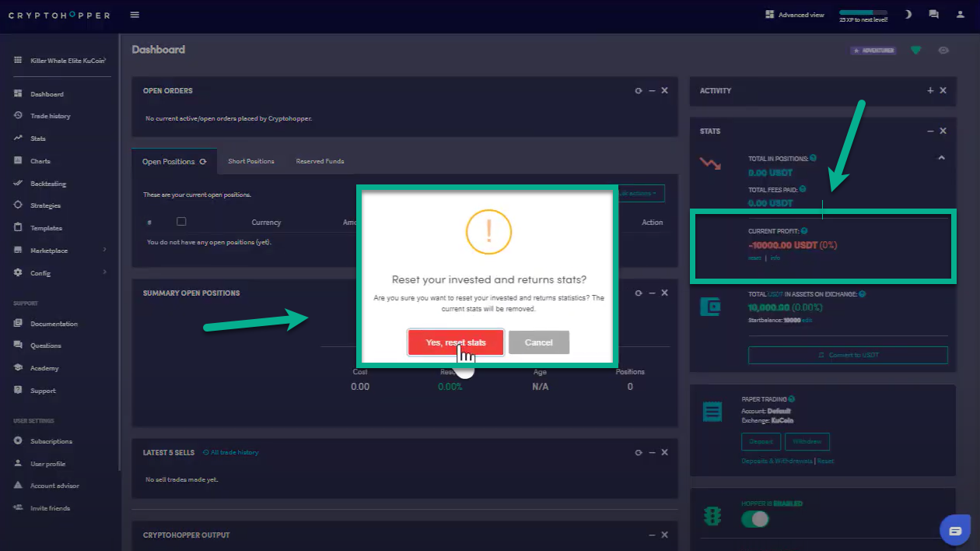
Task: Switch to the Short Positions tab
Action: pos(250,161)
